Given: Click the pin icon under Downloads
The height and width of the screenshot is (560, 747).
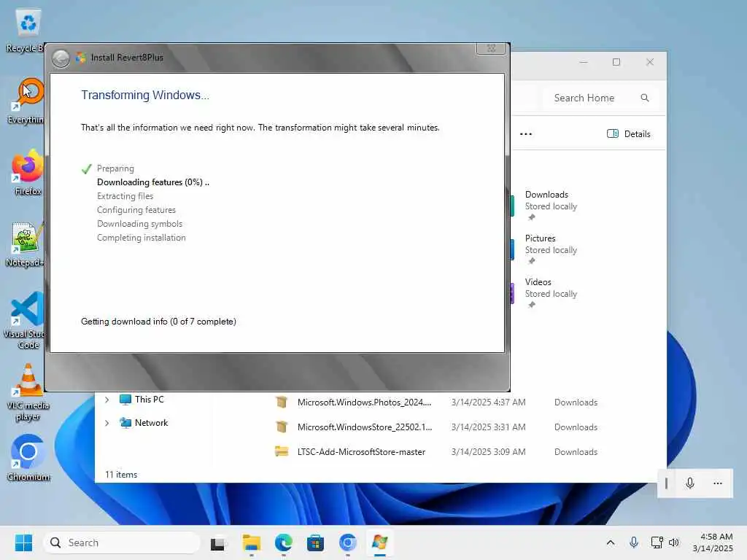Looking at the screenshot, I should [532, 217].
